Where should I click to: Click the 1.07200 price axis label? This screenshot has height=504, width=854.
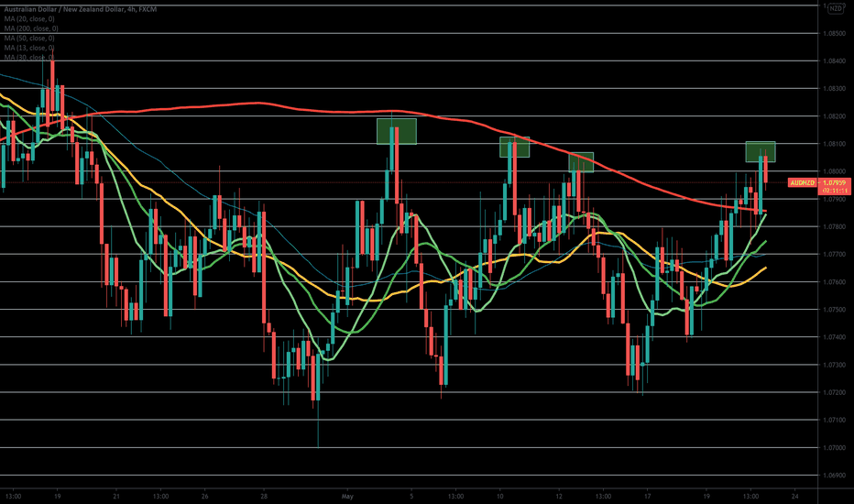click(834, 393)
